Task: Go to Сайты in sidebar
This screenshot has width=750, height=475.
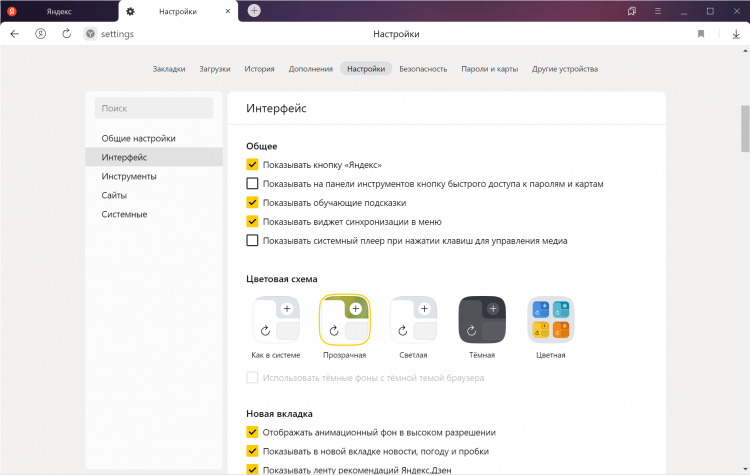Action: 154,195
